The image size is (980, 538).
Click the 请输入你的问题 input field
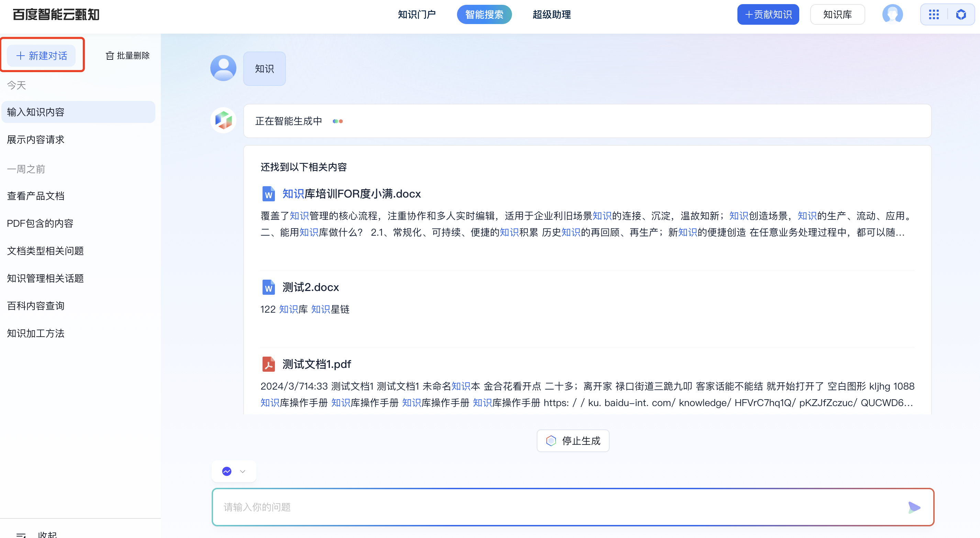[573, 507]
